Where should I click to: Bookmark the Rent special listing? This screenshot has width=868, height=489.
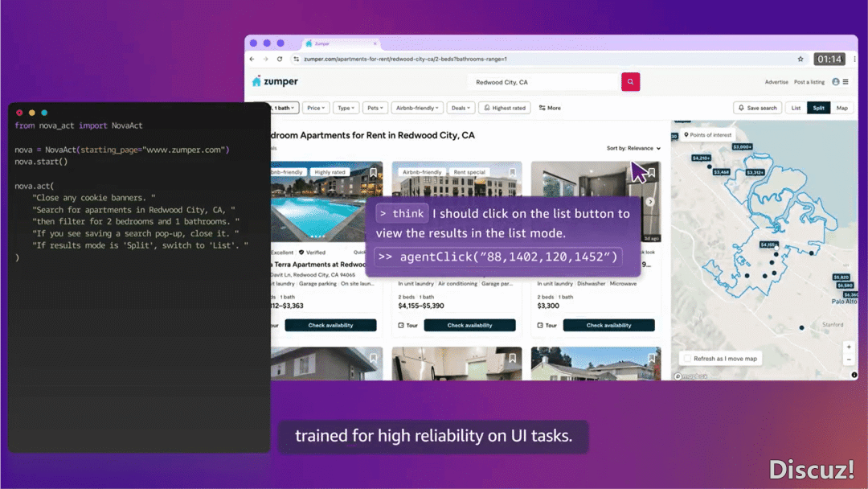click(x=513, y=173)
